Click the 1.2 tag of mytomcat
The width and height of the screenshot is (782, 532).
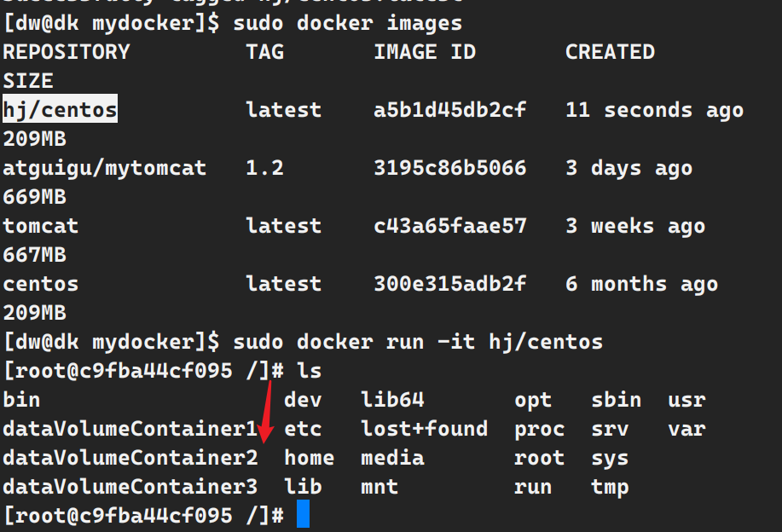click(264, 168)
